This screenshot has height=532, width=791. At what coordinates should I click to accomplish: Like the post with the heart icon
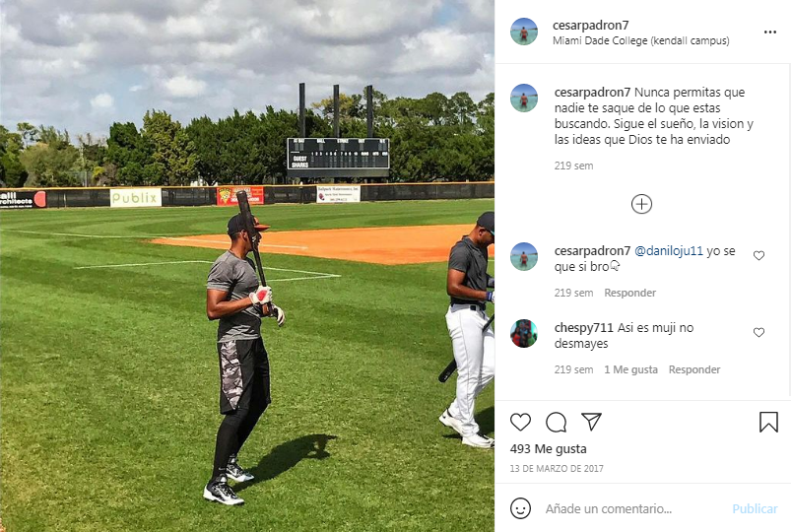tap(520, 422)
